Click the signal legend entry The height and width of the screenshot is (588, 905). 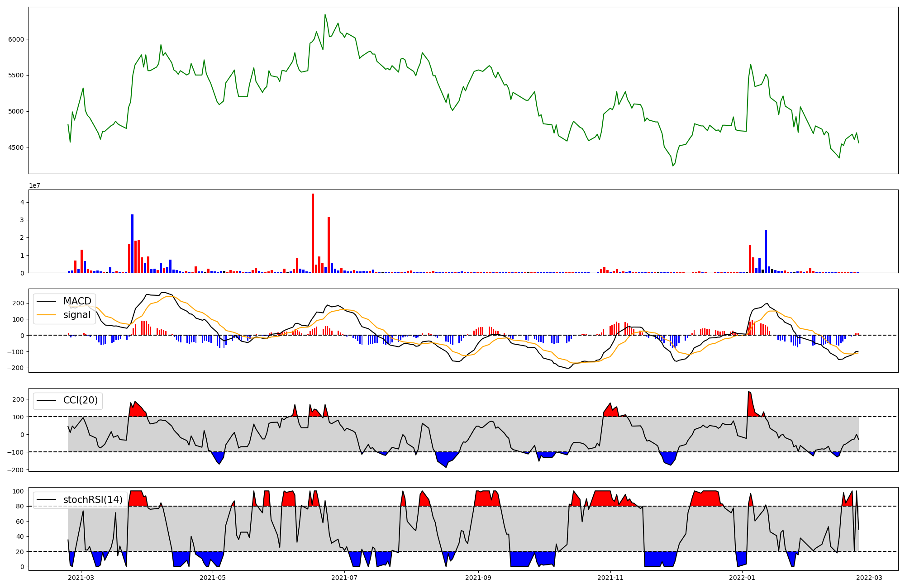pos(76,315)
